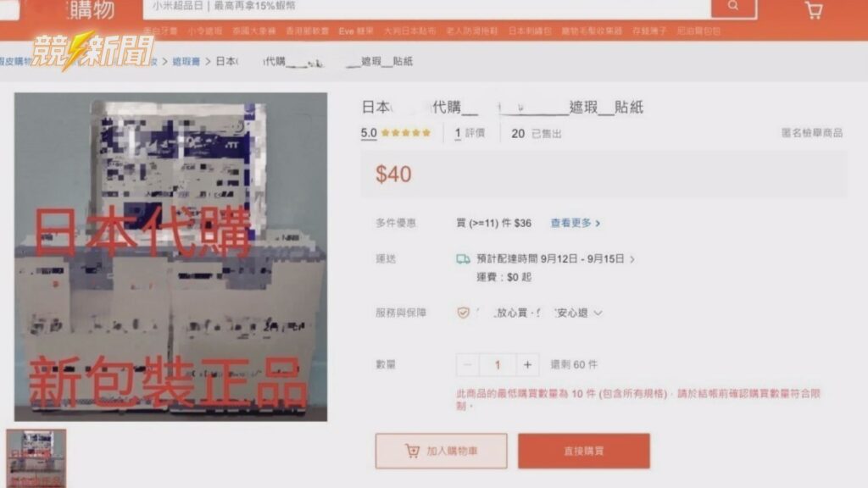Select the product thumbnail below main image
The width and height of the screenshot is (868, 488).
point(36,458)
